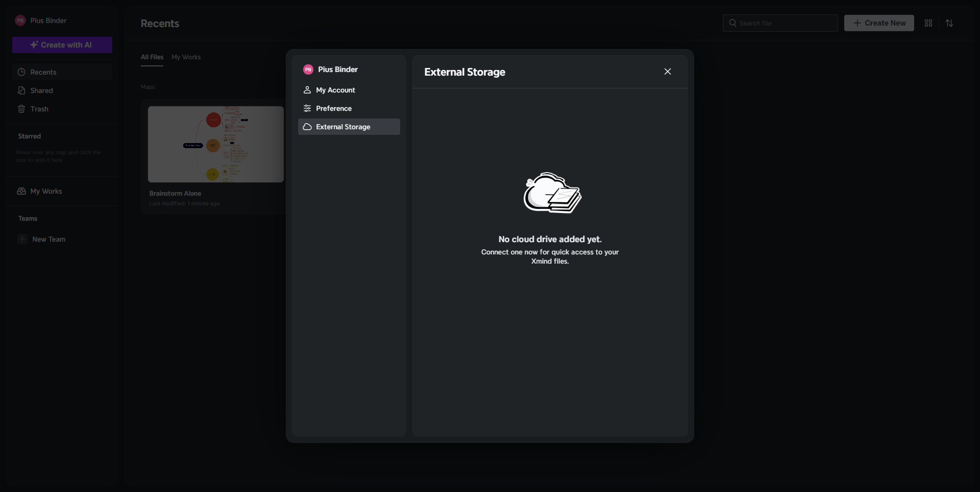Screen dimensions: 980x492
Task: Open the Brainstorm Alone map thumbnail
Action: click(x=215, y=144)
